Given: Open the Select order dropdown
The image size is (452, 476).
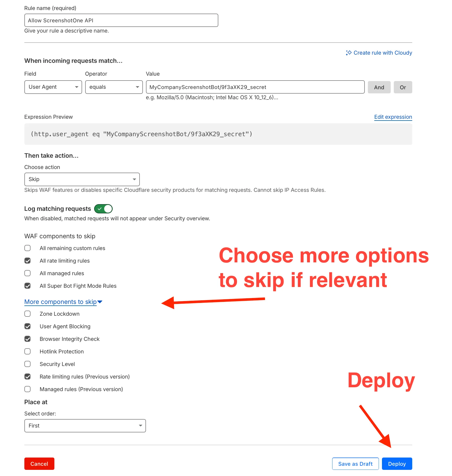Looking at the screenshot, I should tap(85, 425).
